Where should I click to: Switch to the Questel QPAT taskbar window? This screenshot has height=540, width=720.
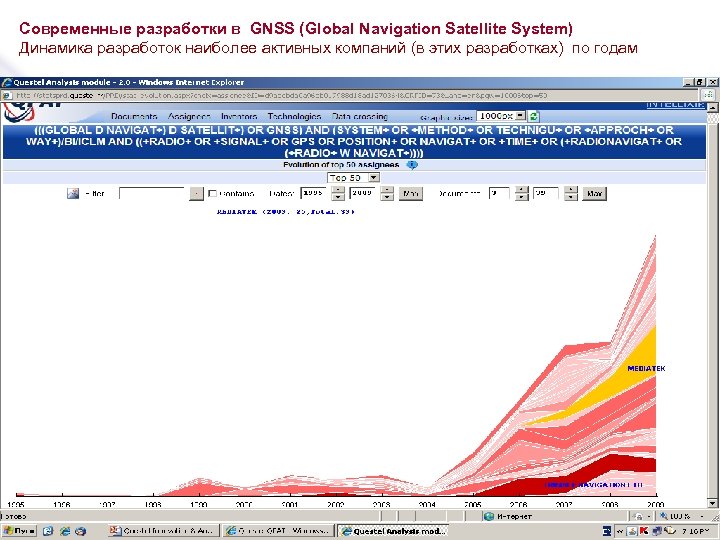tap(278, 531)
